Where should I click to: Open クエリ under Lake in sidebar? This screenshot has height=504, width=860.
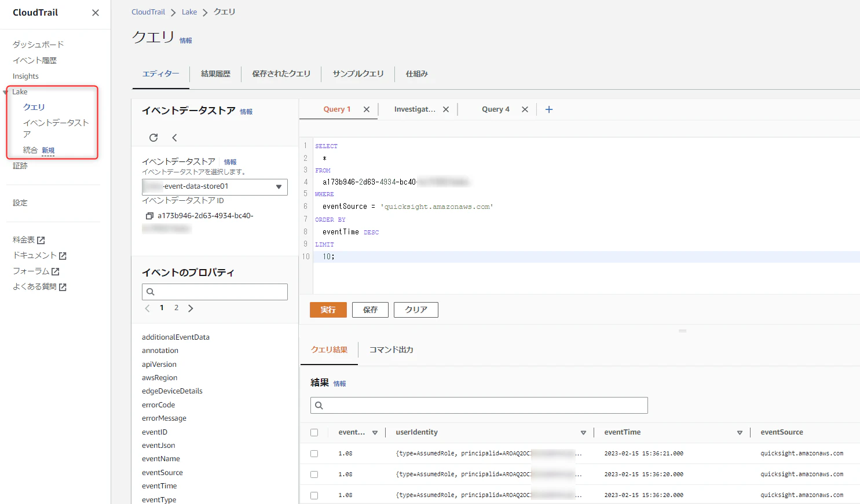coord(34,107)
